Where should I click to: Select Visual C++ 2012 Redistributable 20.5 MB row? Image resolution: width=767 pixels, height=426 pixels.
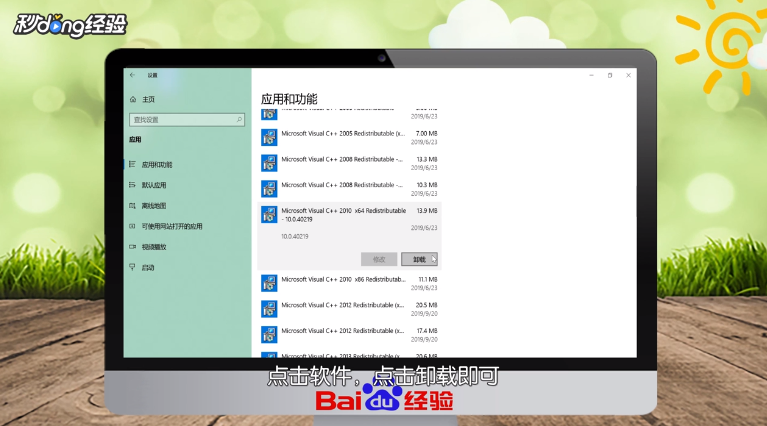coord(349,309)
